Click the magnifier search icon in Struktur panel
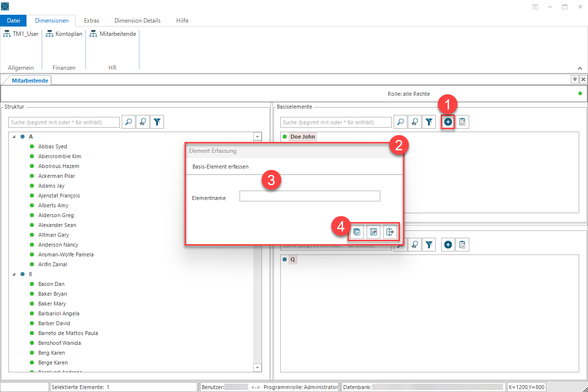 click(129, 122)
